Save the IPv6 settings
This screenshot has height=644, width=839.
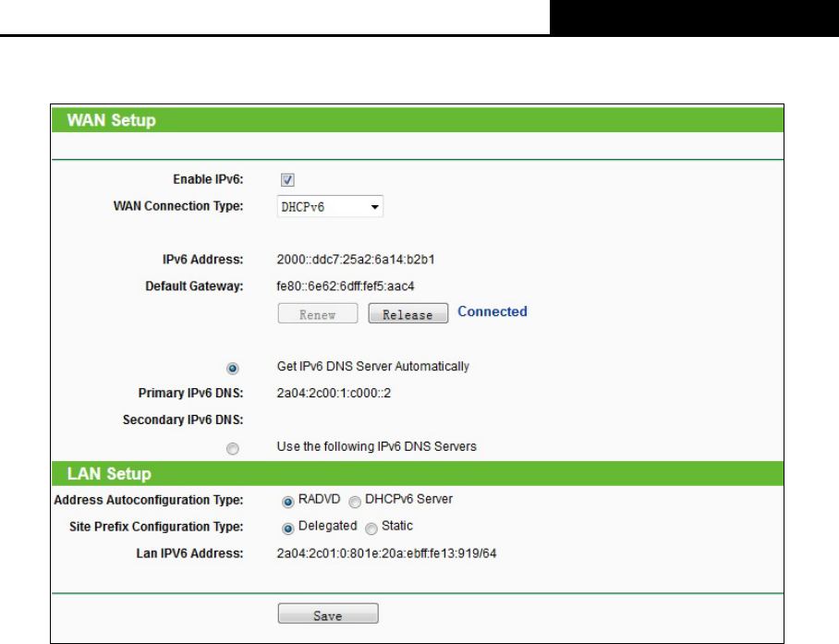[x=328, y=614]
